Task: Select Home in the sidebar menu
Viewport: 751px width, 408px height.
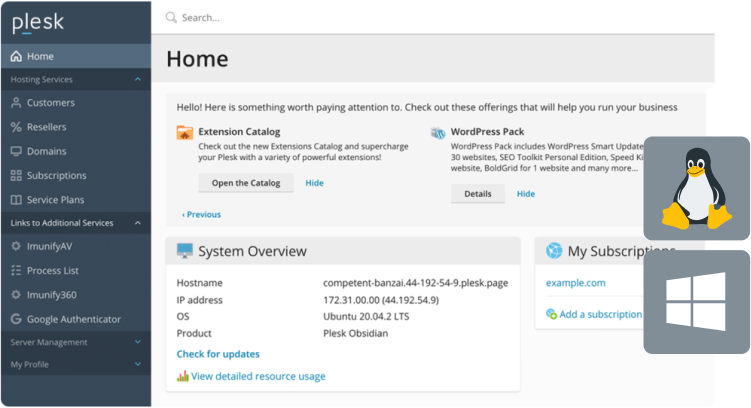Action: (x=40, y=56)
